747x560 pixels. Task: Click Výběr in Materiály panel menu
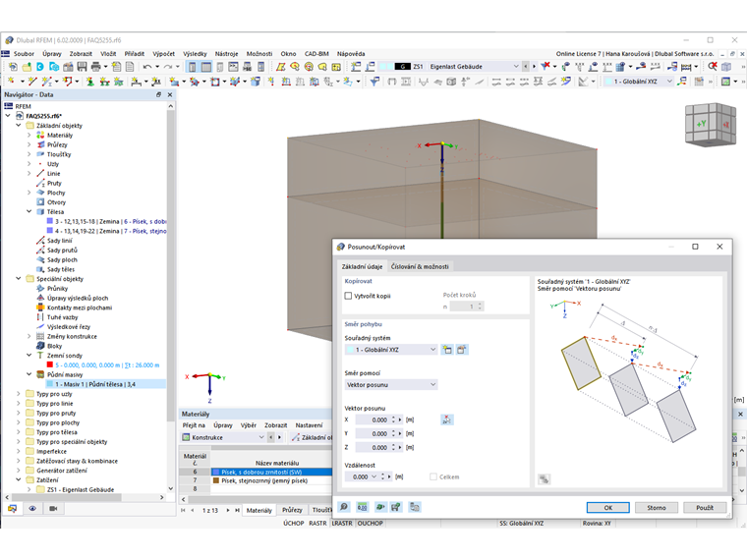tap(249, 425)
